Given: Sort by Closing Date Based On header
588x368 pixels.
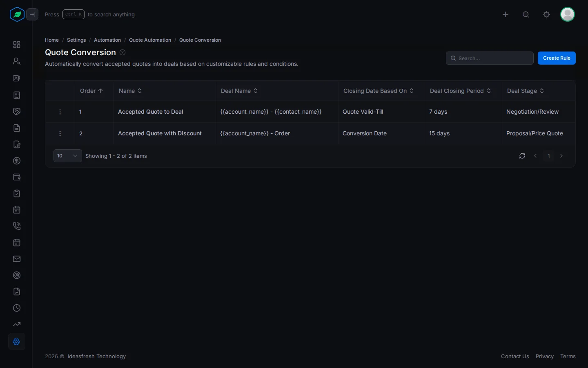Looking at the screenshot, I should [x=379, y=91].
